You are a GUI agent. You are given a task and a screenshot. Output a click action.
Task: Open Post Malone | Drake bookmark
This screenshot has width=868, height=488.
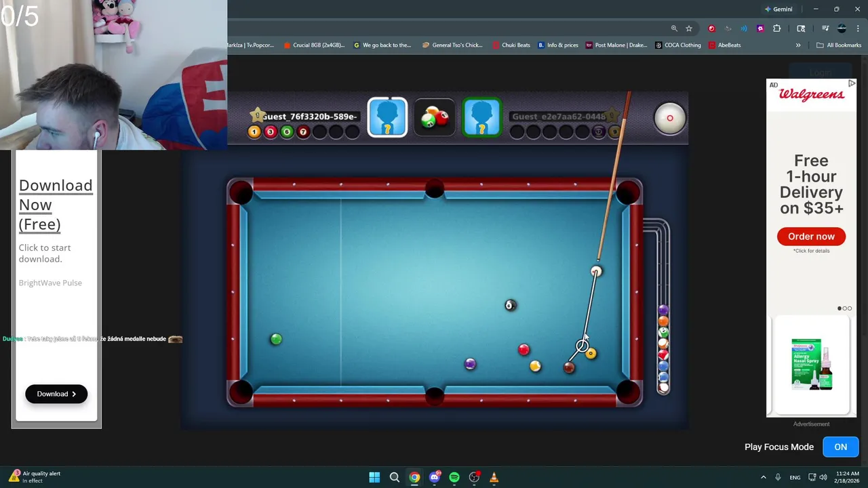click(616, 45)
